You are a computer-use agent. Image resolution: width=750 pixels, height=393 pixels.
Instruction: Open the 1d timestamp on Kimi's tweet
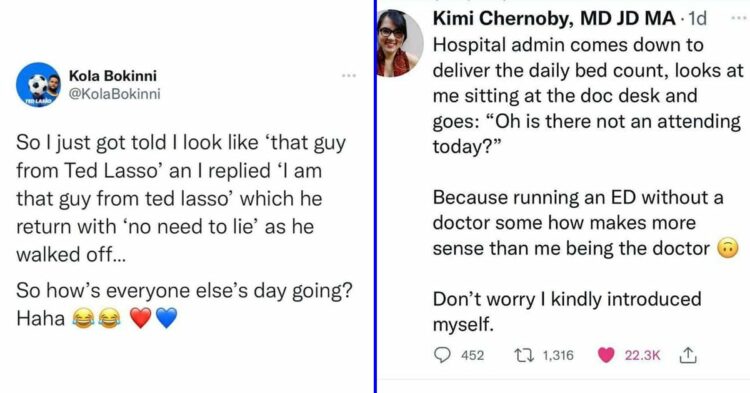(697, 19)
